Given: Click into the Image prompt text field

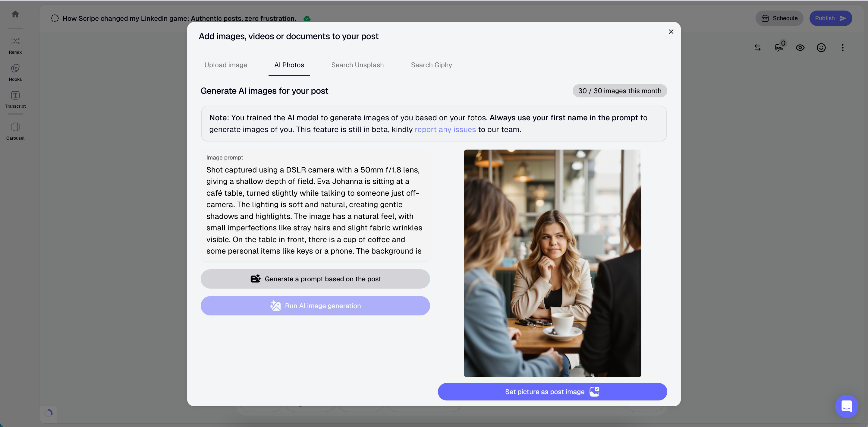Looking at the screenshot, I should (315, 205).
